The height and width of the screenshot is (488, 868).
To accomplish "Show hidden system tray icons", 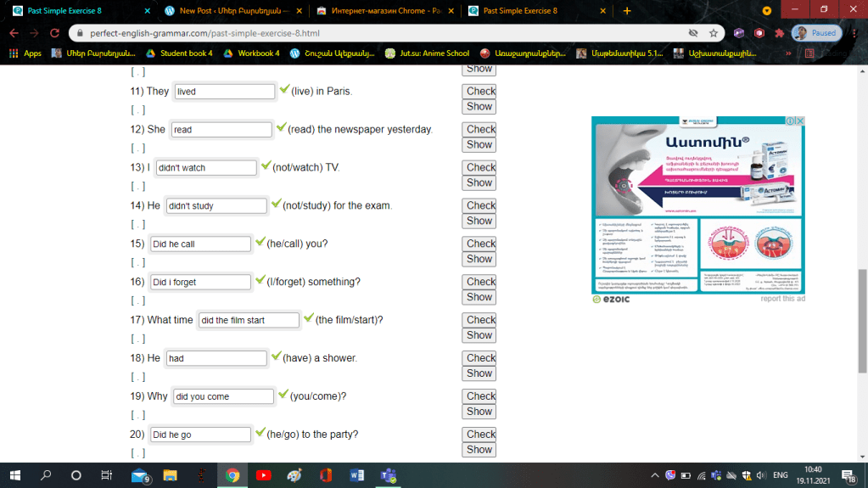I will [654, 475].
